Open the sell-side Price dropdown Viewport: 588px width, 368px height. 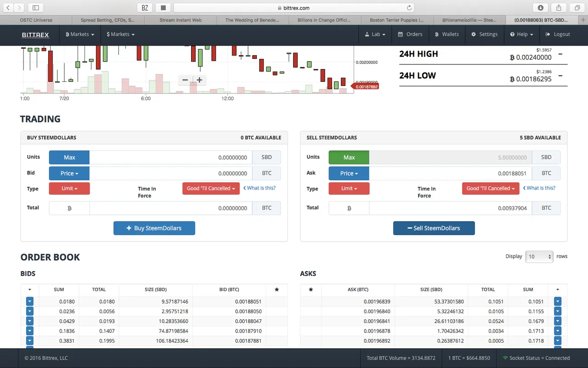[x=349, y=173]
